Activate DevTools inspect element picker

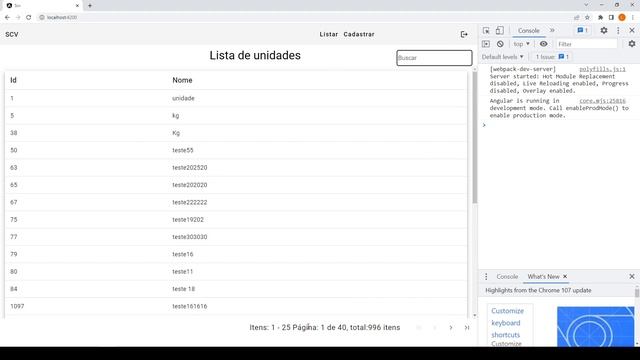point(486,31)
